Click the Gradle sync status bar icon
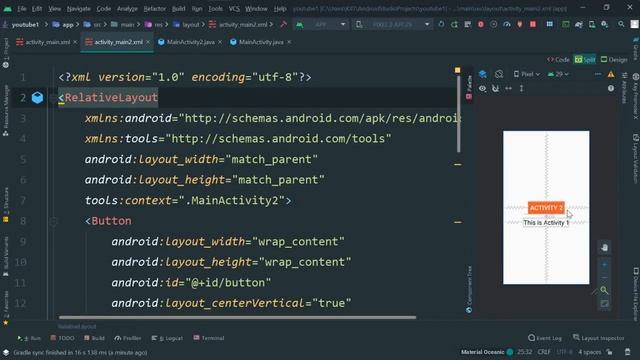Viewport: 640px width, 360px height. coord(6,352)
